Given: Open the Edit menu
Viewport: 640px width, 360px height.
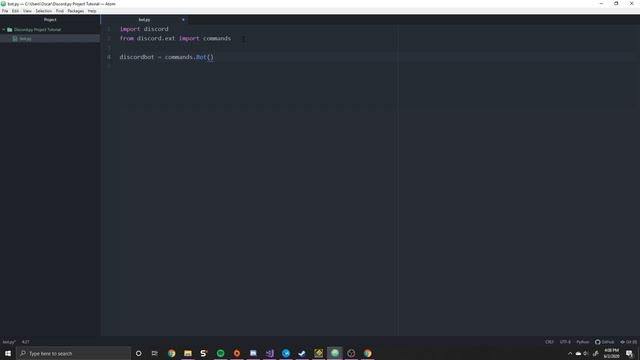Looking at the screenshot, I should point(15,11).
